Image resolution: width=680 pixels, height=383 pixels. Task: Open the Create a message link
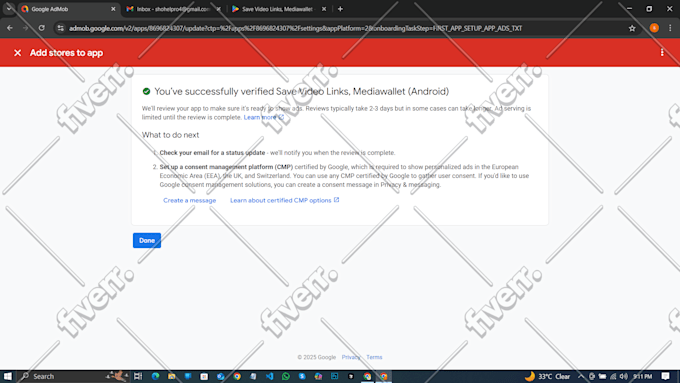tap(190, 200)
